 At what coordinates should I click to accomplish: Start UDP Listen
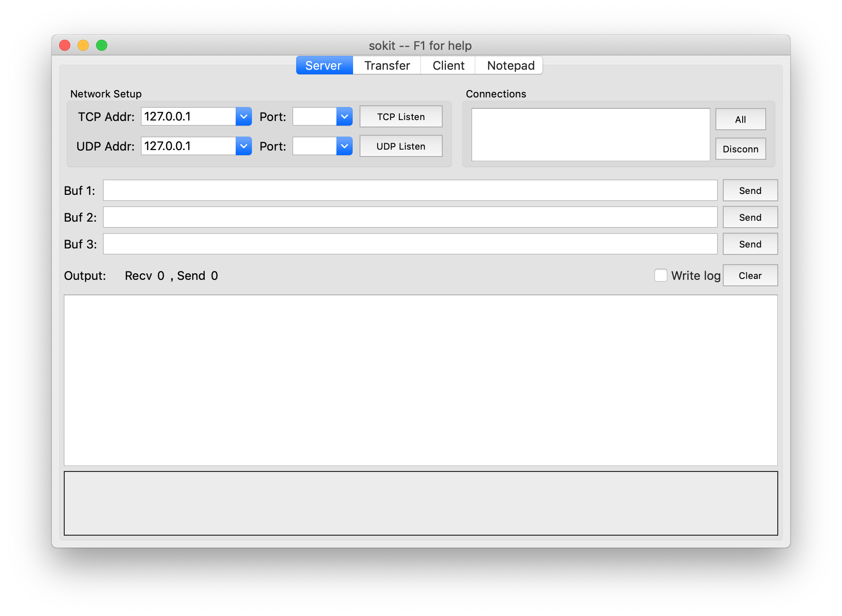click(x=401, y=146)
